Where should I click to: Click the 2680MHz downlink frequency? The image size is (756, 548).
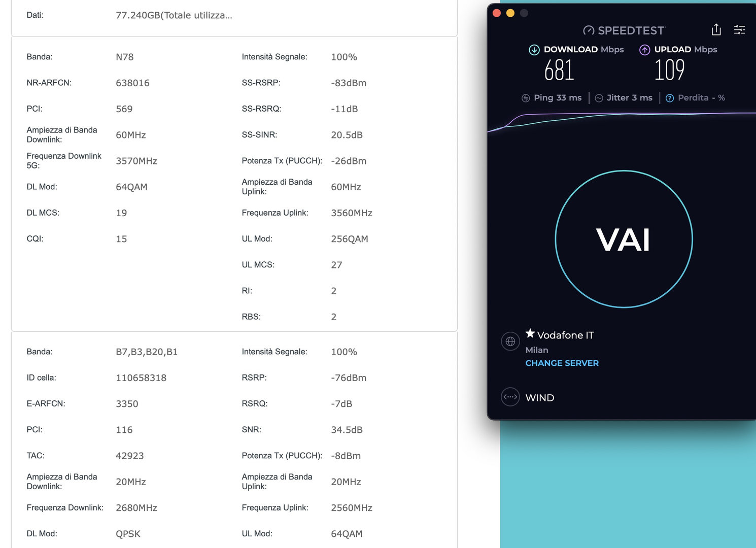click(x=136, y=508)
